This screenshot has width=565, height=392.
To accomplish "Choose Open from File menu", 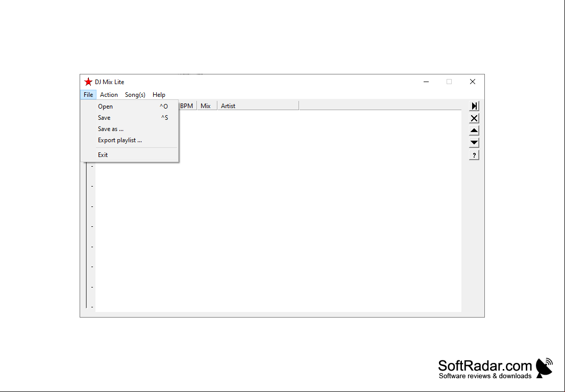I will [130, 107].
